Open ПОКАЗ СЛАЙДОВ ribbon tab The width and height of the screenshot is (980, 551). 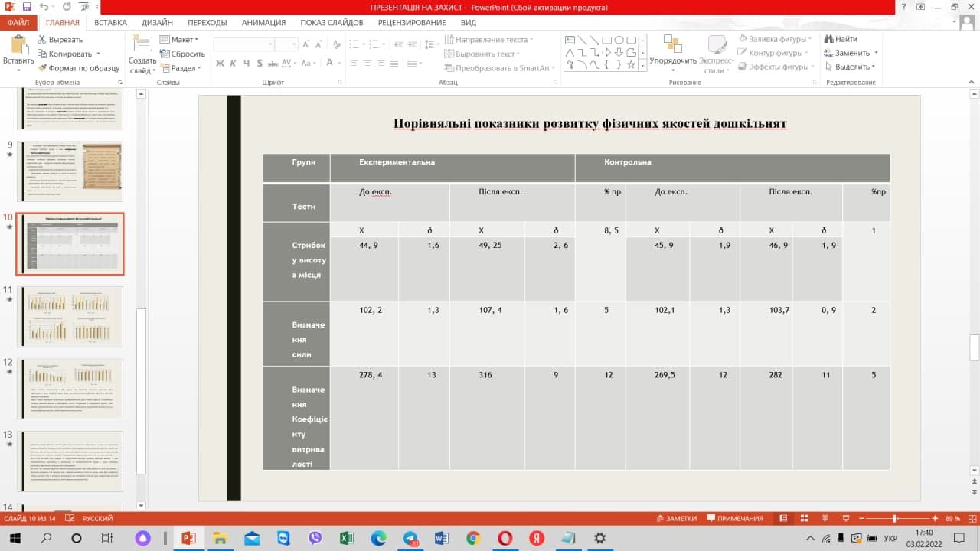click(332, 22)
